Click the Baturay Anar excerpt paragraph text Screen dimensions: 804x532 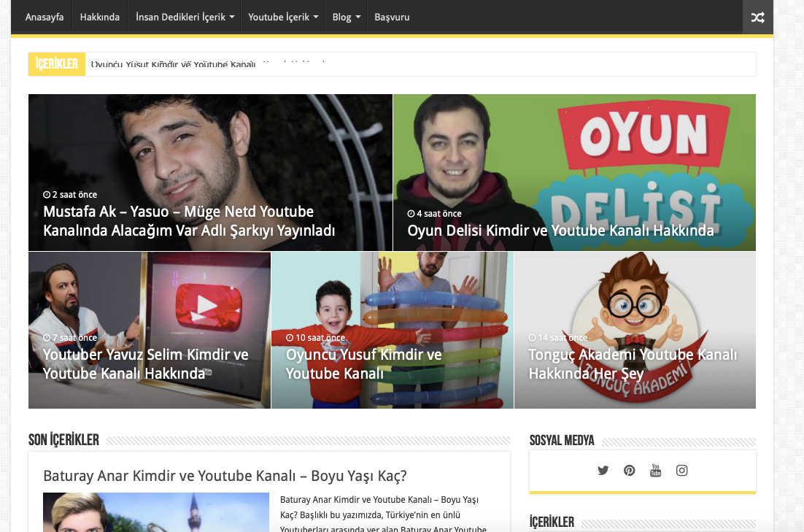pyautogui.click(x=384, y=514)
